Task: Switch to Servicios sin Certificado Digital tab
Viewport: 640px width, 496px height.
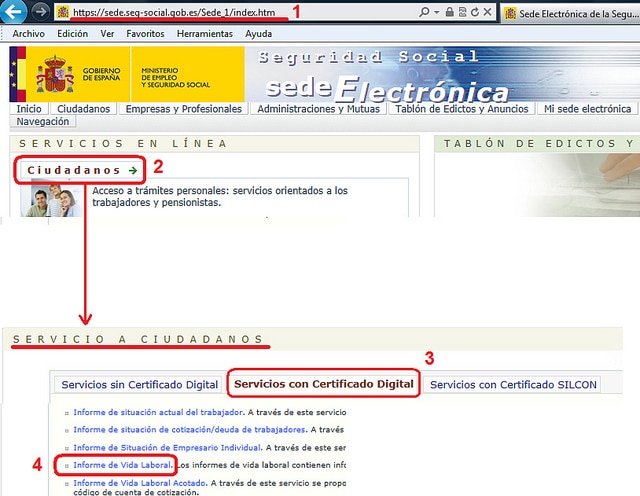Action: pyautogui.click(x=139, y=384)
